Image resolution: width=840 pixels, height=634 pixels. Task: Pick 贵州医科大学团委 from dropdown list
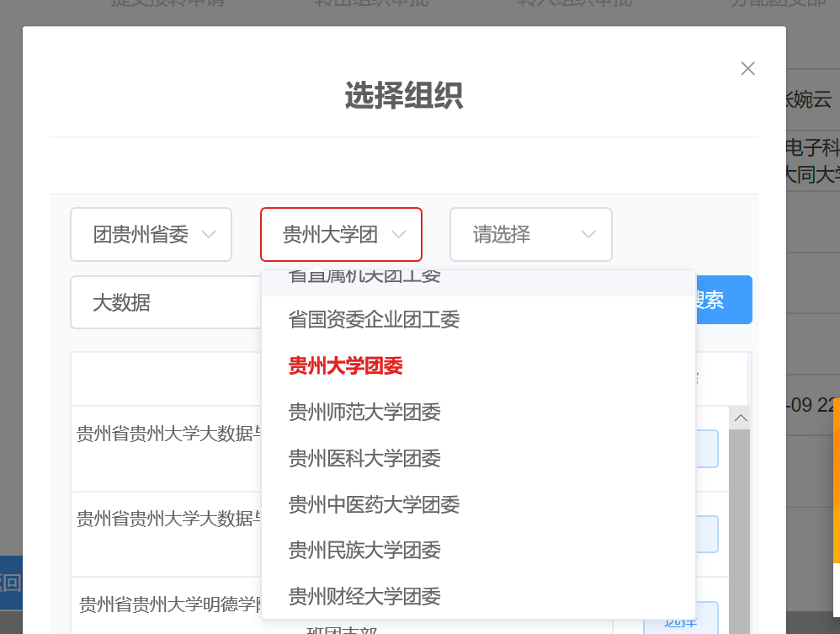click(x=364, y=459)
